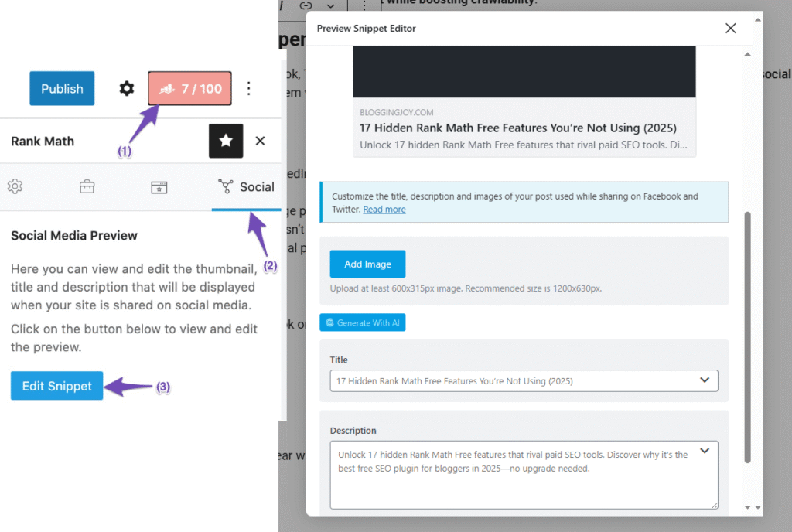Close the Rank Math sidebar panel

260,141
